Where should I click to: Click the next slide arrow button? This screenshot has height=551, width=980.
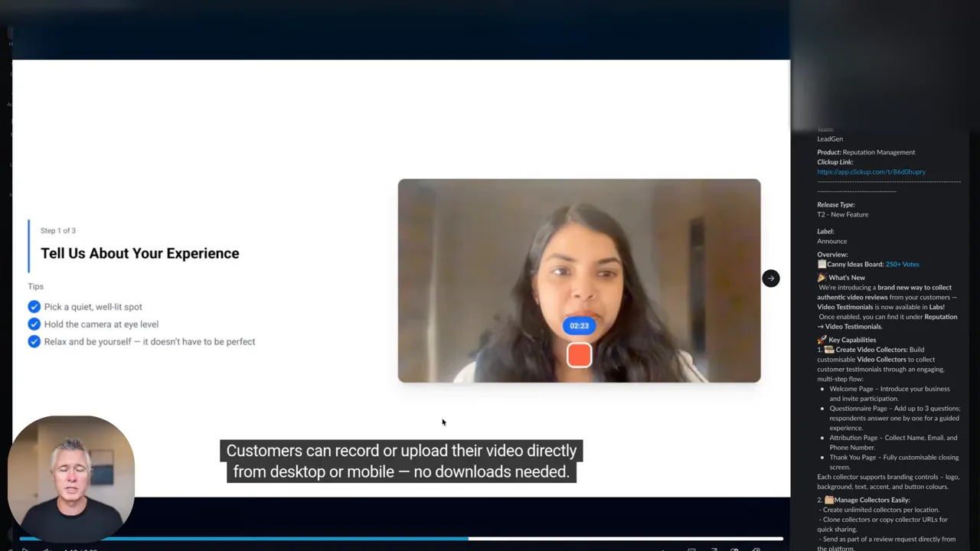click(770, 278)
